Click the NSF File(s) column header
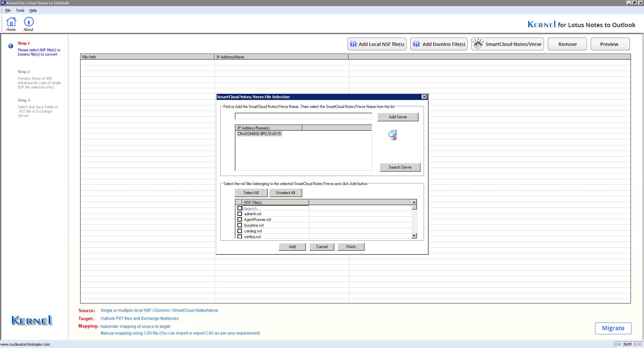Image resolution: width=644 pixels, height=348 pixels. click(x=275, y=202)
